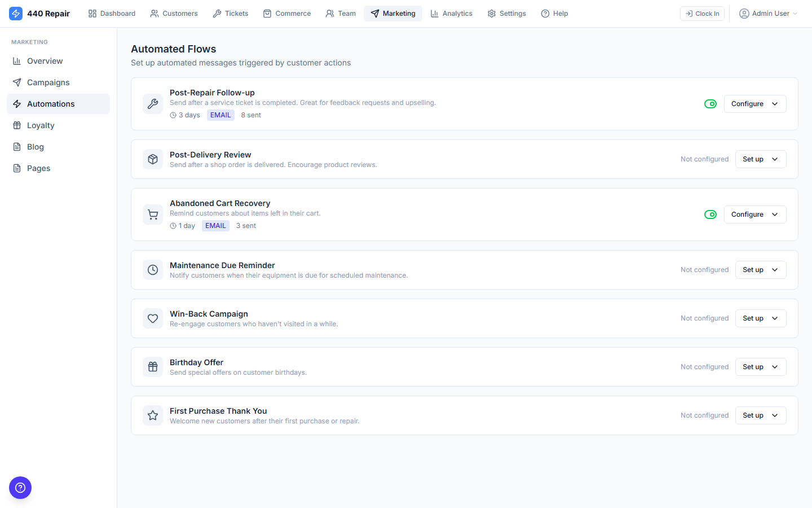Click the star icon for First Purchase Thank You
812x508 pixels.
coord(153,415)
